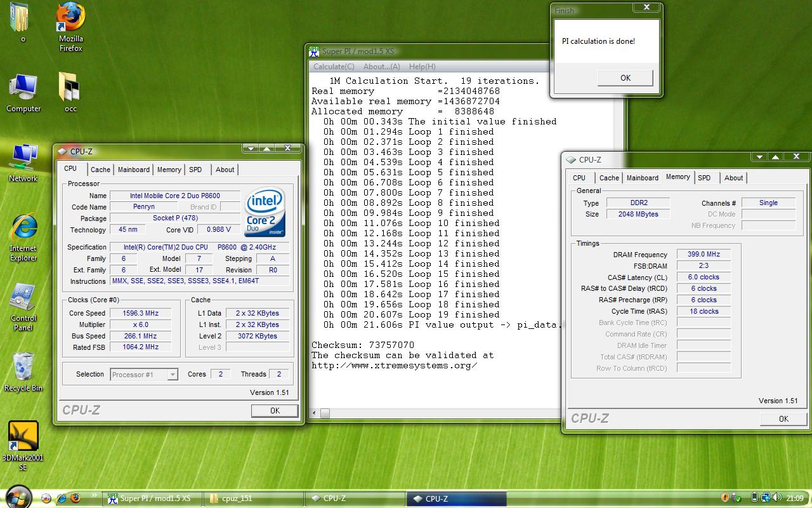Activate the first CPU-Z taskbar button

click(355, 498)
